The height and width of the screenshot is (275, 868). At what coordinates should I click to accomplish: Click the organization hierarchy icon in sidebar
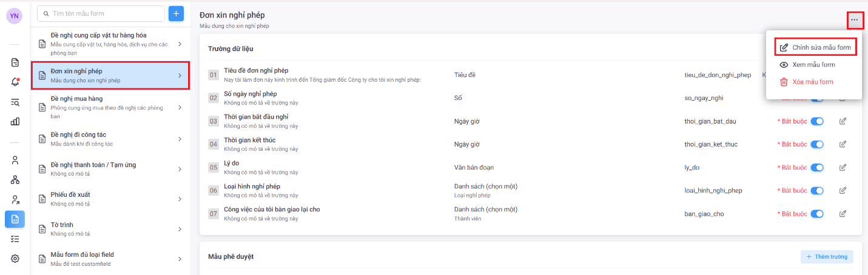coord(15,180)
